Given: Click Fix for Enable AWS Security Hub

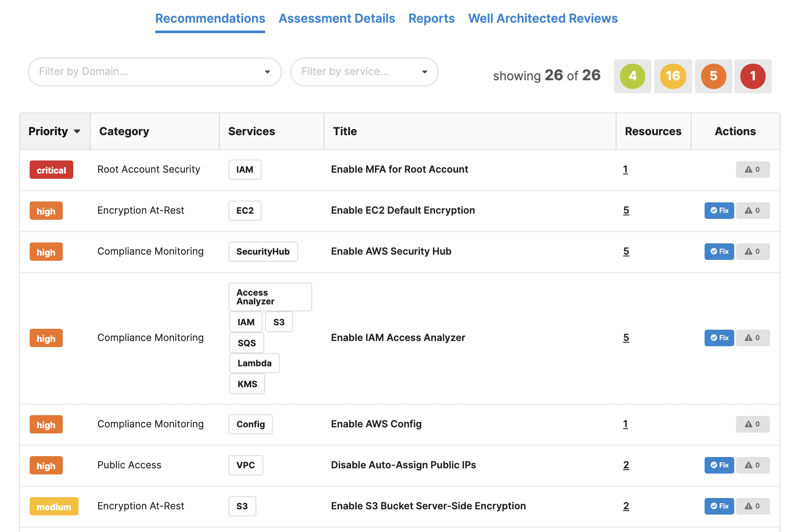Looking at the screenshot, I should tap(719, 252).
